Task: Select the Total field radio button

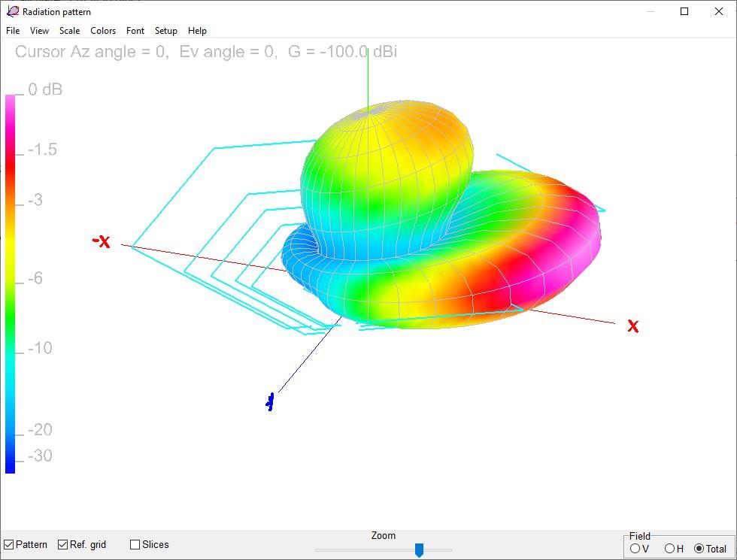Action: [699, 548]
